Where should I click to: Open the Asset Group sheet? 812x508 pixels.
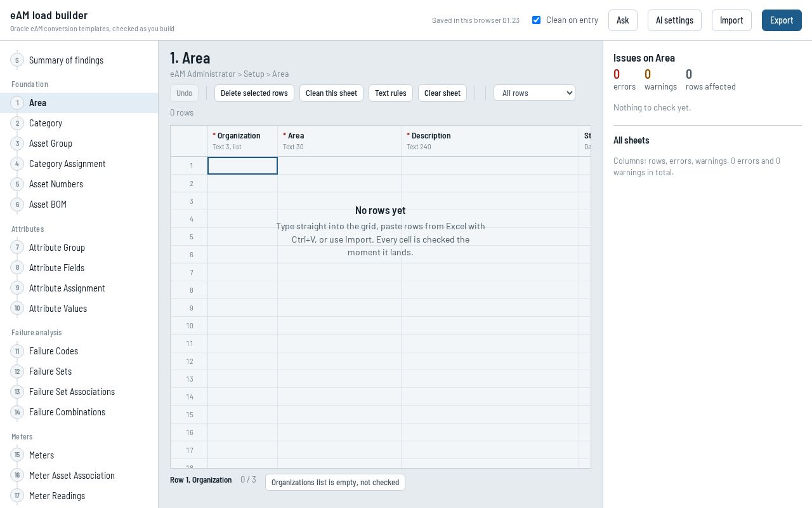[x=79, y=144]
